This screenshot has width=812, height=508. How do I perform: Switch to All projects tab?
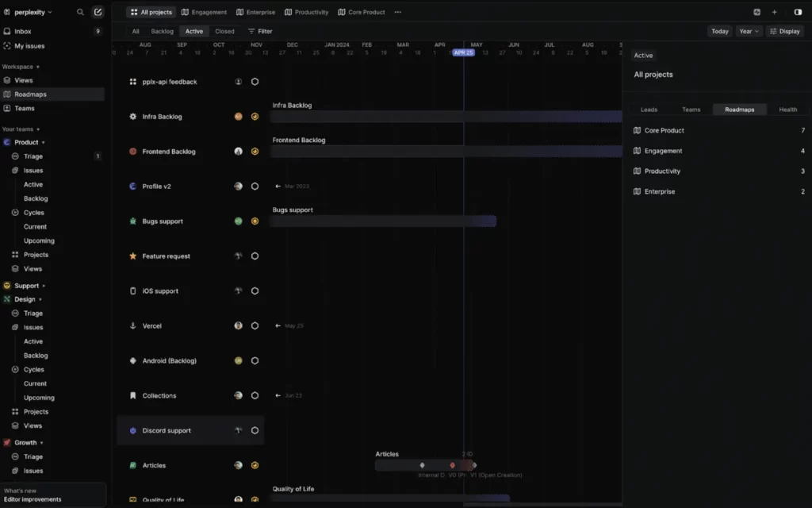click(151, 12)
